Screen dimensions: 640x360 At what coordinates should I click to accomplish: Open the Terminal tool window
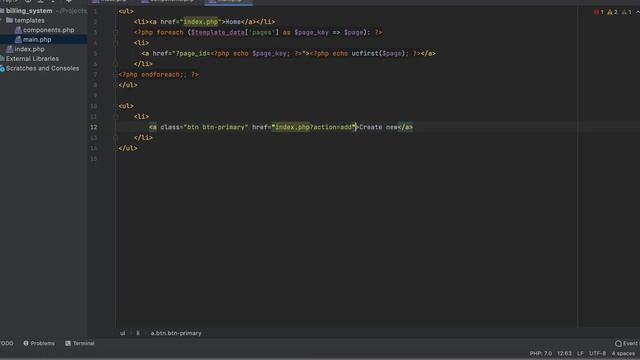pyautogui.click(x=80, y=343)
